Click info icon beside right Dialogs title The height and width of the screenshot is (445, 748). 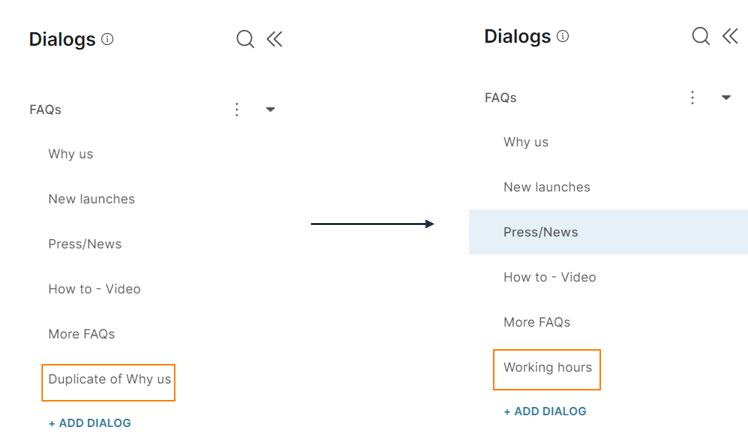point(563,36)
